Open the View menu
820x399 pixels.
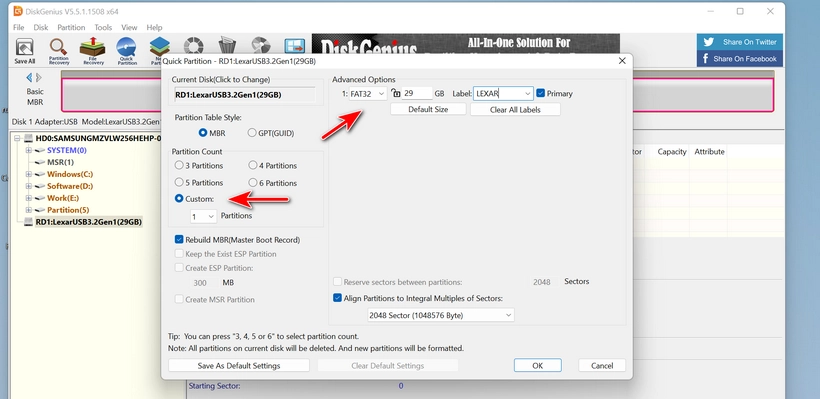pyautogui.click(x=129, y=27)
